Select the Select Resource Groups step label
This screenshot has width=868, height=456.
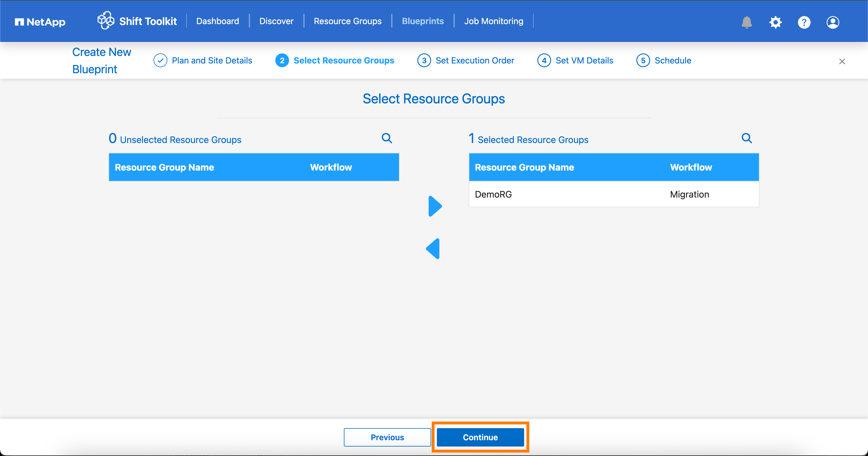[x=344, y=60]
